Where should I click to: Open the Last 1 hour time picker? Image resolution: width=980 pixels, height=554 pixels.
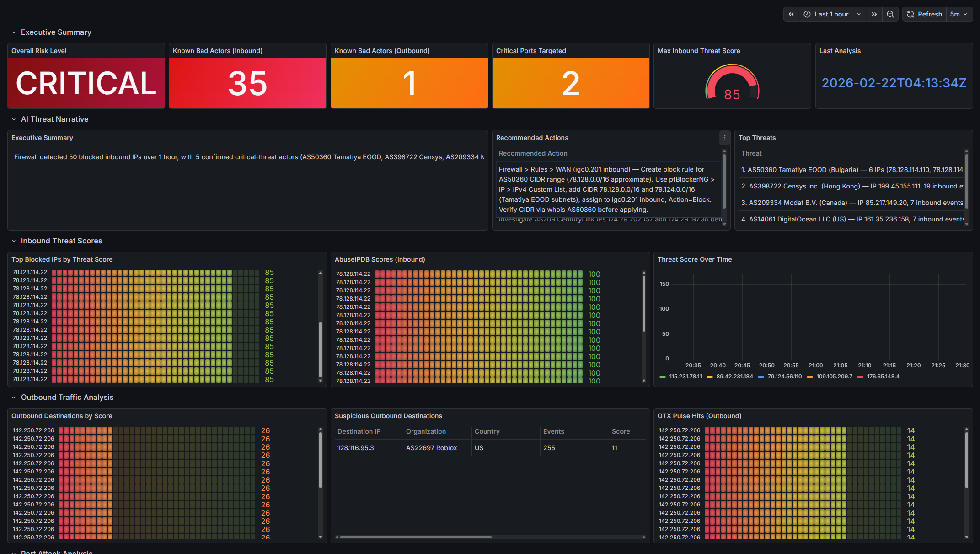832,14
